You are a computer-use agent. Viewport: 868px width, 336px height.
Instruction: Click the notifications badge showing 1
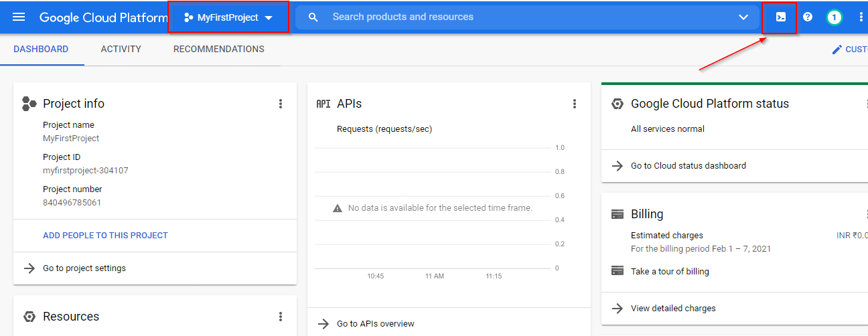(834, 17)
